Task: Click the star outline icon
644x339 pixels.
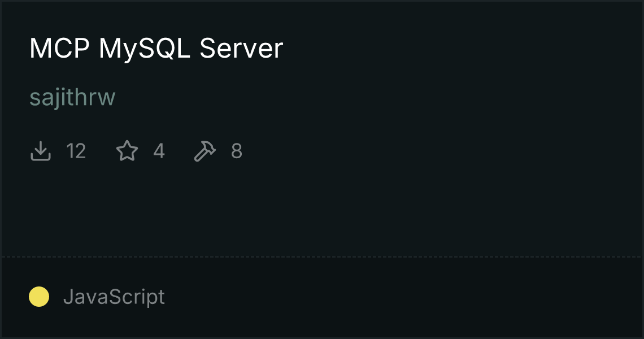Action: 127,151
